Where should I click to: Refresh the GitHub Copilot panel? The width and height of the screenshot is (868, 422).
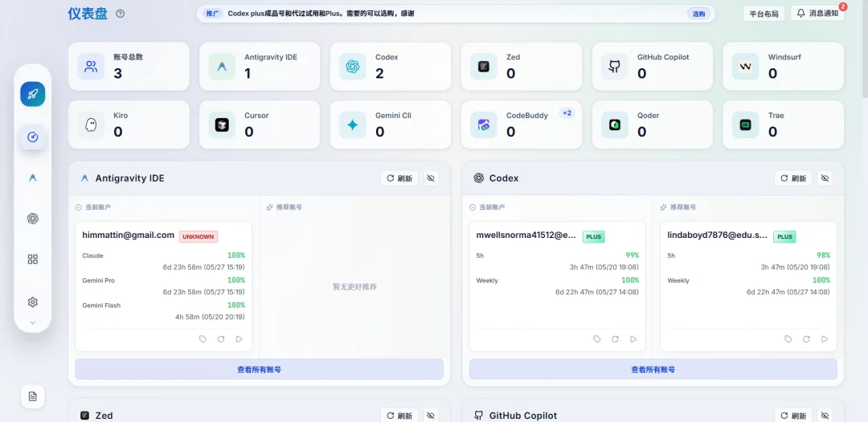click(793, 416)
